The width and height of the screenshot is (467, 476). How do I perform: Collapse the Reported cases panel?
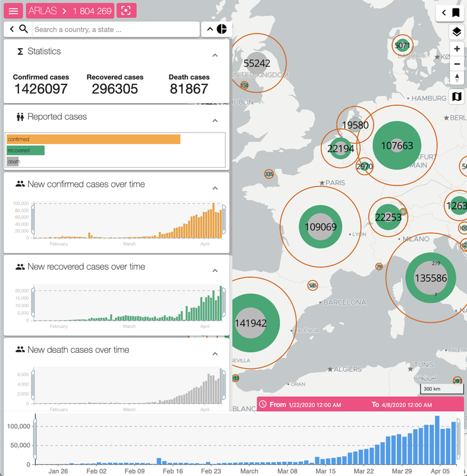[x=215, y=121]
